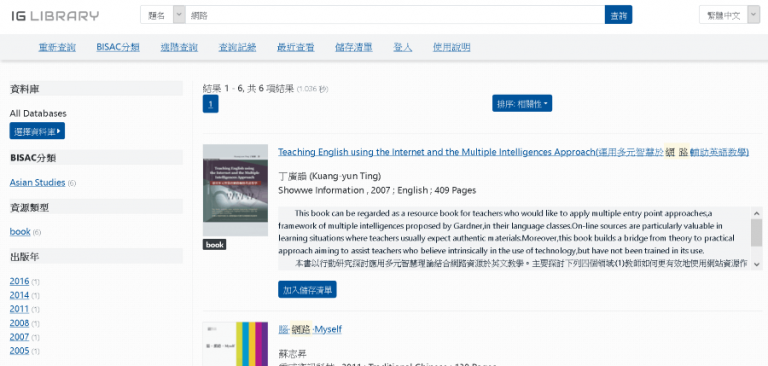The height and width of the screenshot is (366, 768).
Task: Filter by publication year 2014
Action: pyautogui.click(x=20, y=295)
